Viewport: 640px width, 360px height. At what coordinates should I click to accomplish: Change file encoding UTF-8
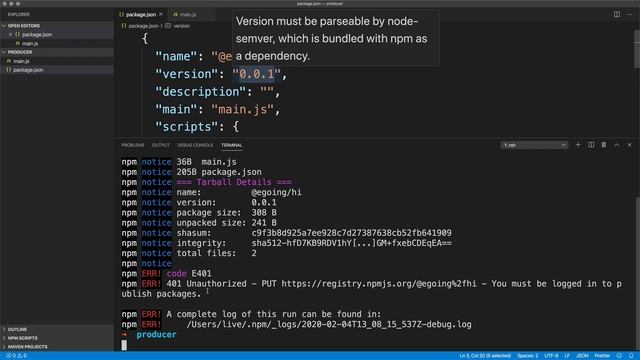point(551,356)
